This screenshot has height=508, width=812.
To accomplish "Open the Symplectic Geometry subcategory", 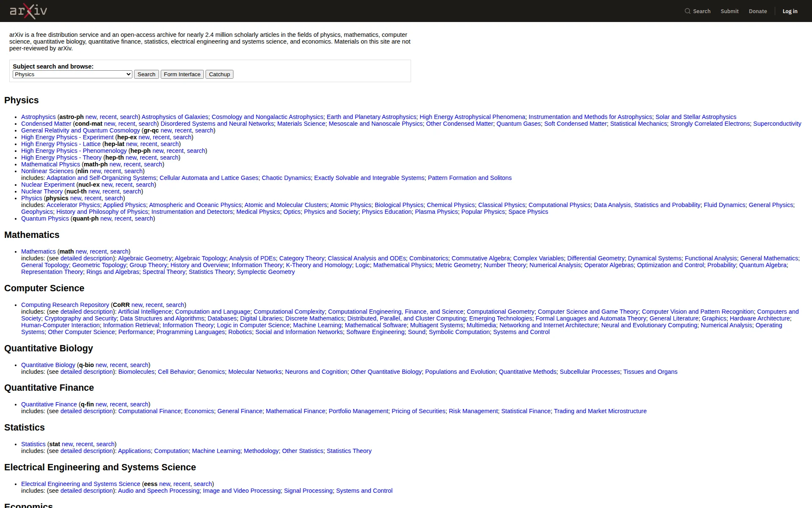I will click(x=266, y=272).
